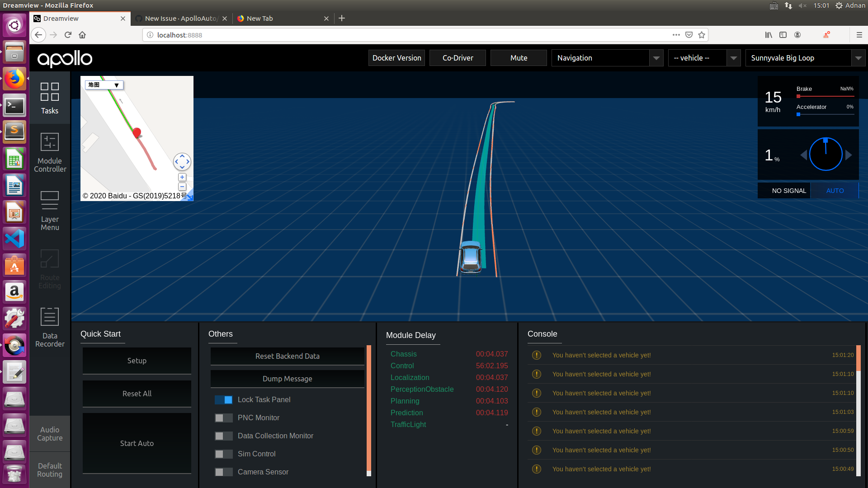Click the Start Auto button
The height and width of the screenshot is (488, 868).
point(137,443)
